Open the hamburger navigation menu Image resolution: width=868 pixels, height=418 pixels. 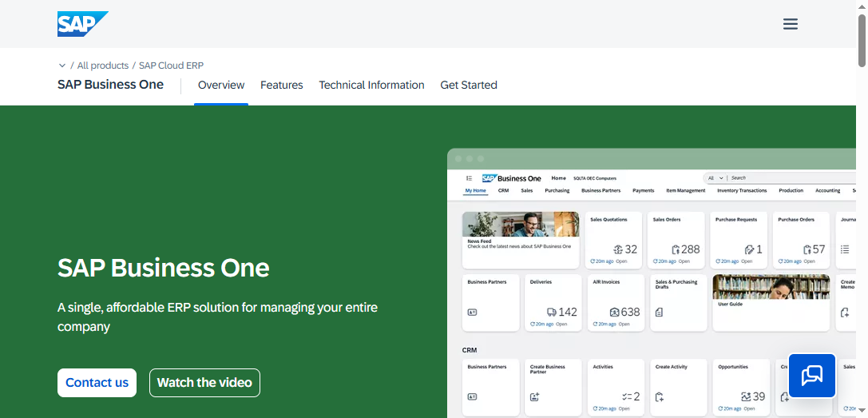(790, 24)
